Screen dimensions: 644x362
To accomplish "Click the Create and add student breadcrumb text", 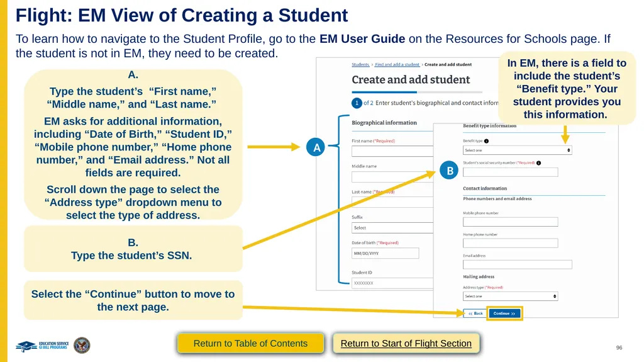I will tap(448, 65).
